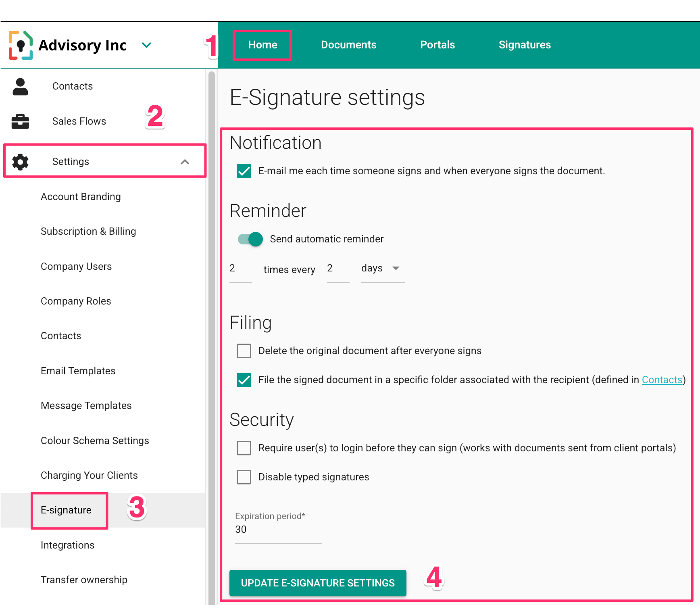Click Update E-Signature Settings button

(x=318, y=583)
